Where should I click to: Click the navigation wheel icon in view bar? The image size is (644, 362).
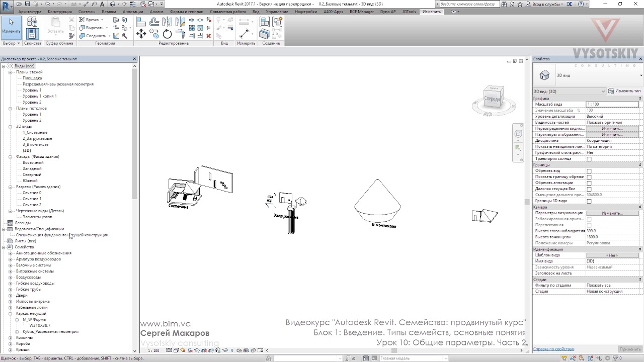518,134
